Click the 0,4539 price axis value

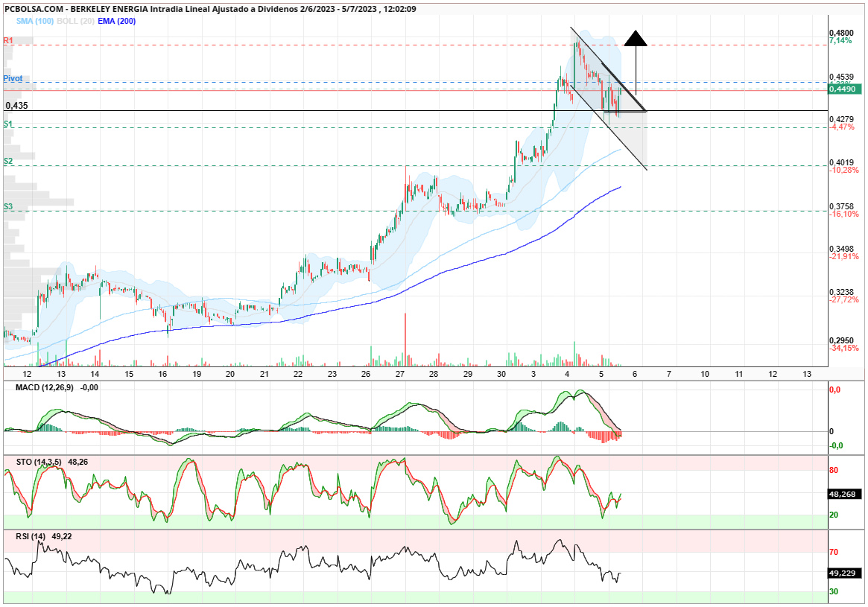pyautogui.click(x=841, y=77)
